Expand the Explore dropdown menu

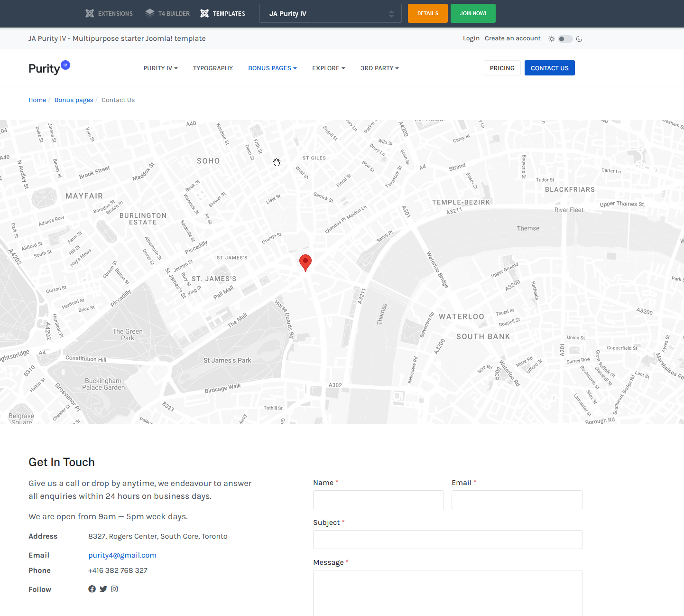point(328,68)
